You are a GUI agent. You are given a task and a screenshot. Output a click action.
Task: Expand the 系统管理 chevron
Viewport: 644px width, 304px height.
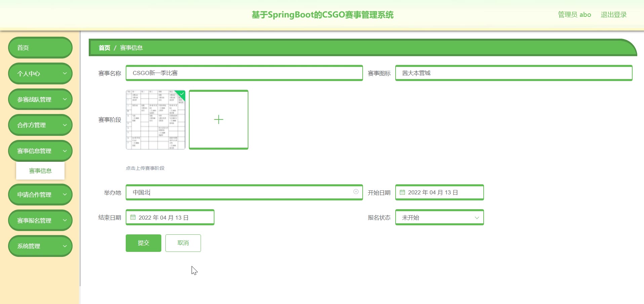65,246
